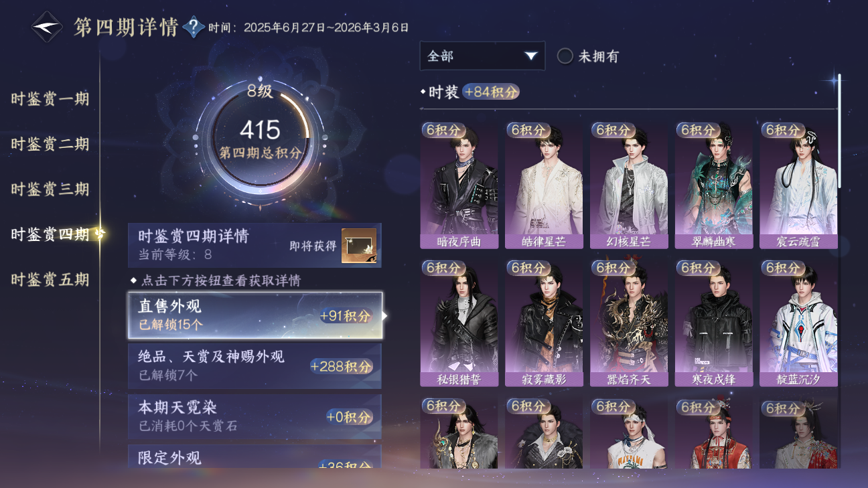
Task: Open the 全部 filter dropdown
Action: [482, 56]
